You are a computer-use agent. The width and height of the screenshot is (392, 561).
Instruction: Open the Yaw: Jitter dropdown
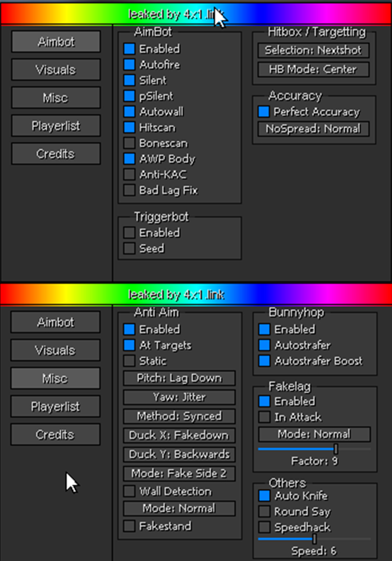tap(179, 397)
